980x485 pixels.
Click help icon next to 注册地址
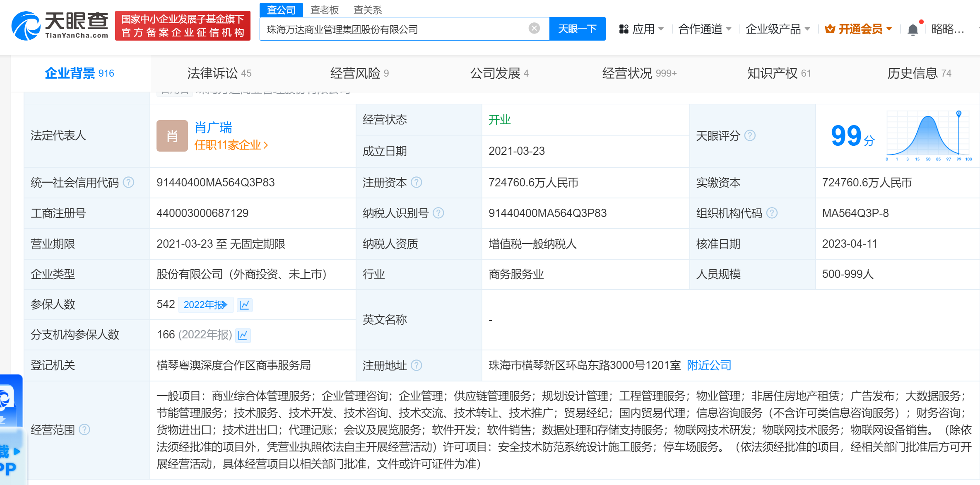[417, 365]
